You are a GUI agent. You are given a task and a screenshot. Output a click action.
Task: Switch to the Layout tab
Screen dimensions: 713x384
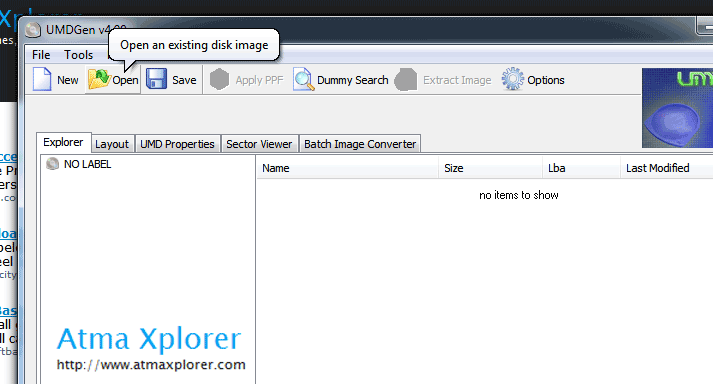pyautogui.click(x=112, y=144)
